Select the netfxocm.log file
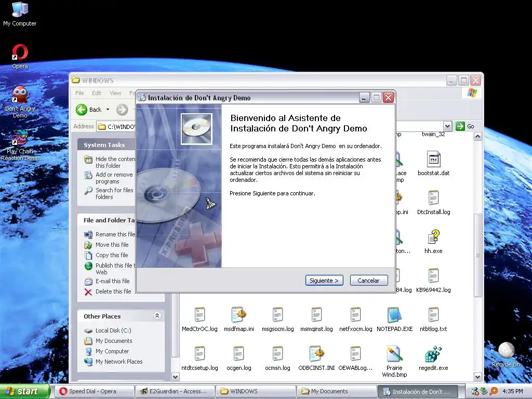Screen dimensions: 532x399 pos(355,320)
